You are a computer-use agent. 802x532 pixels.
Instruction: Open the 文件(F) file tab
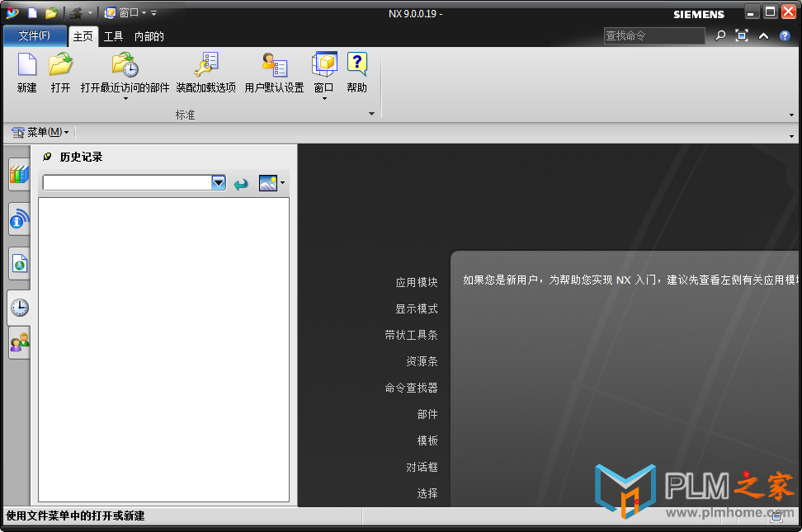coord(35,35)
